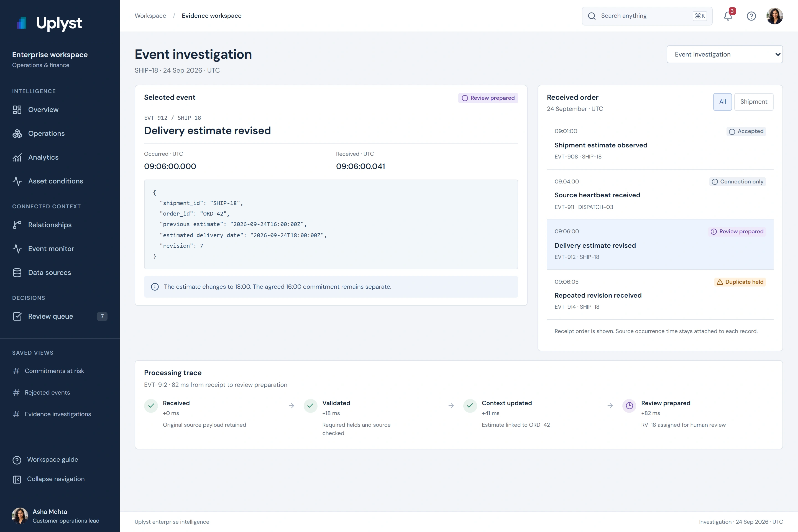
Task: Open Relationships in Connected context
Action: coord(60,225)
